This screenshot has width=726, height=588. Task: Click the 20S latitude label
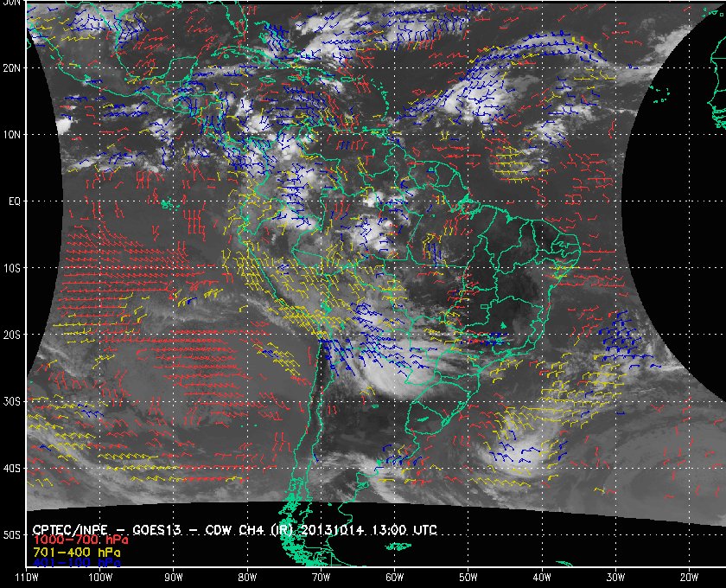click(11, 335)
